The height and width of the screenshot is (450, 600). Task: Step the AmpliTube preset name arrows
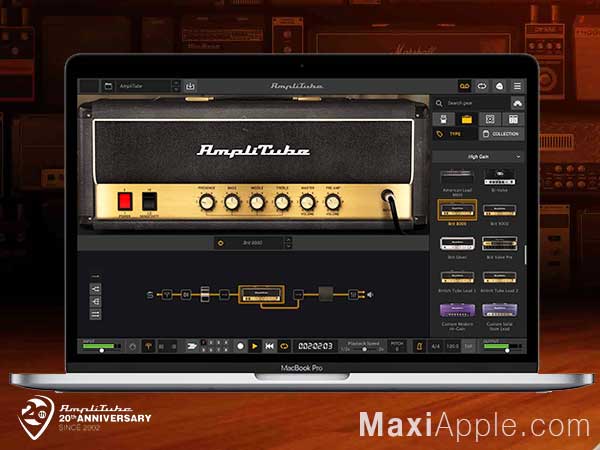click(176, 86)
